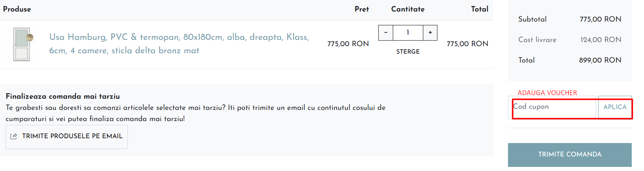
Task: Click the ADAUGA VOUCHER label
Action: click(547, 93)
